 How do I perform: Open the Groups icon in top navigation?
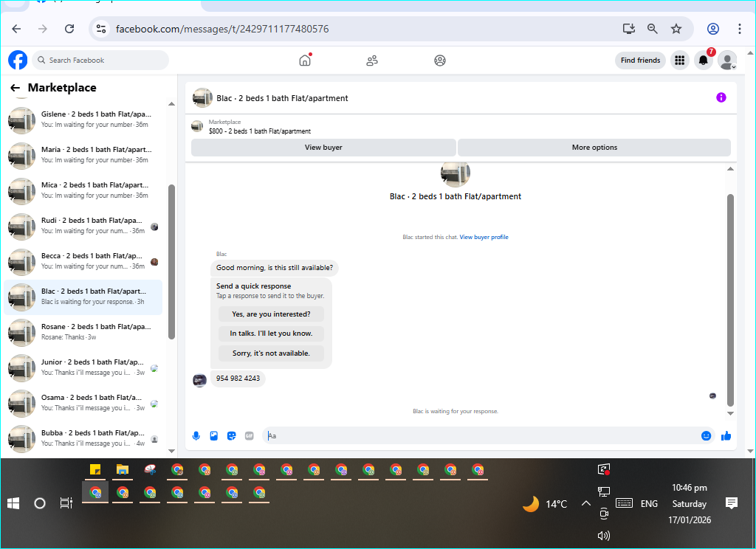(x=440, y=61)
